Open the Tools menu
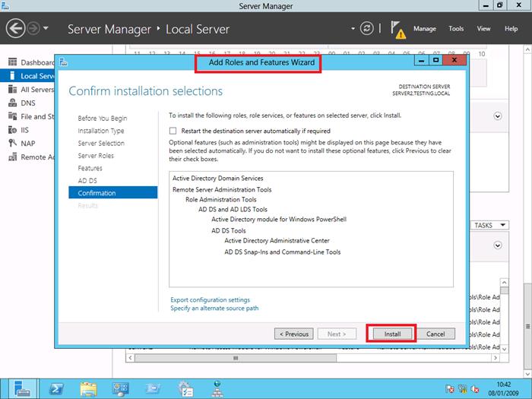 (x=456, y=29)
